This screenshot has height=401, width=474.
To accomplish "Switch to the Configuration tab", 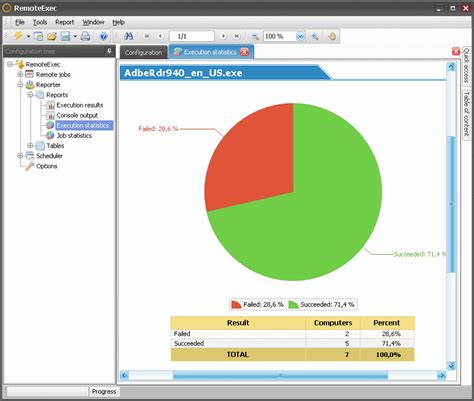I will tap(143, 52).
